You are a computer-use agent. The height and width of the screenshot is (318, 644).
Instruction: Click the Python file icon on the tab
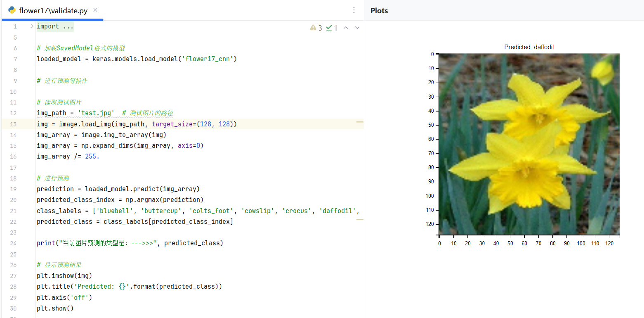tap(12, 10)
